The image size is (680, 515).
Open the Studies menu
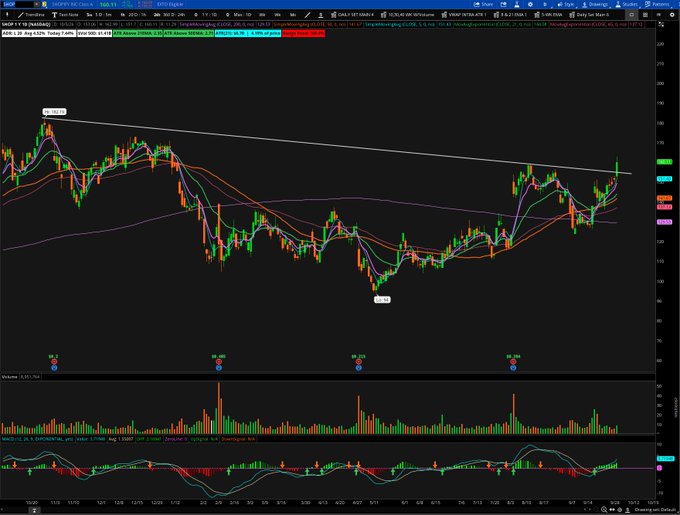coord(627,4)
